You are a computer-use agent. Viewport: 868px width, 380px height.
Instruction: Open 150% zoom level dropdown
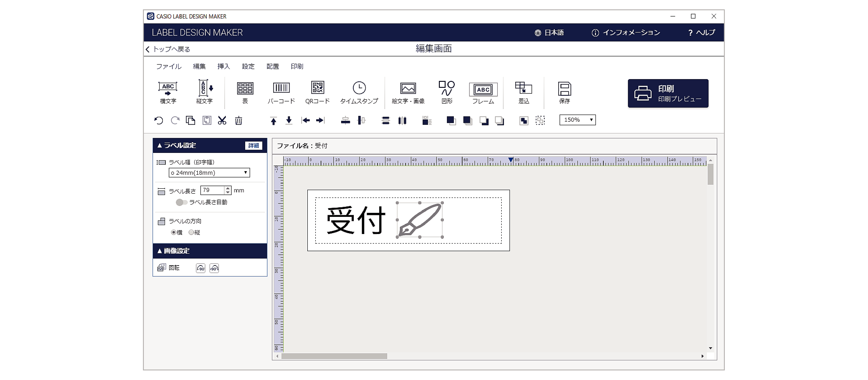(578, 120)
